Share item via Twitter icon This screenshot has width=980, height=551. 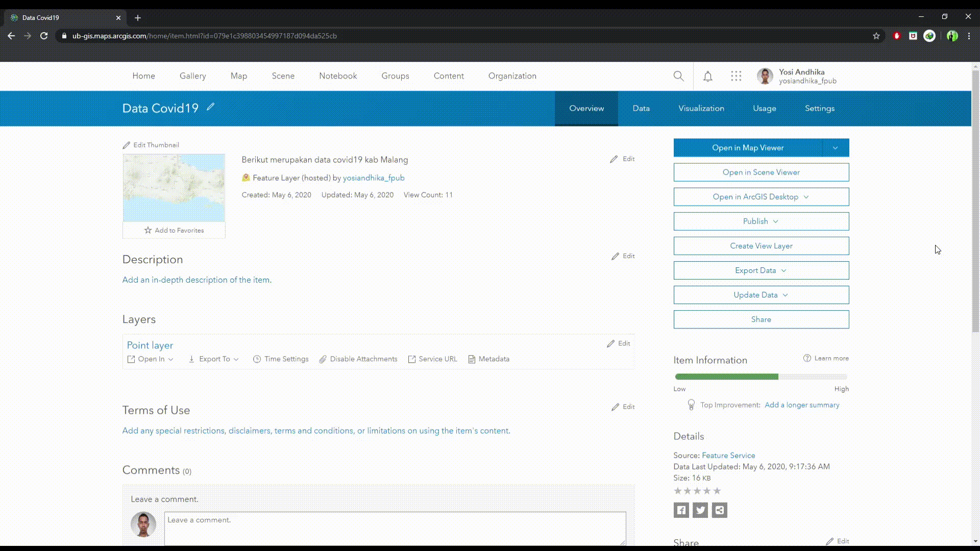[x=700, y=510]
